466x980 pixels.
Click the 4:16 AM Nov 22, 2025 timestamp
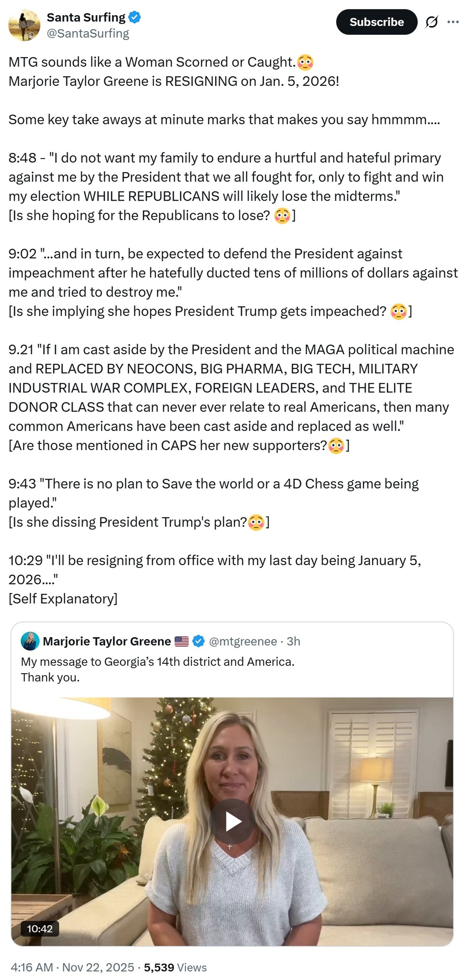pyautogui.click(x=72, y=967)
